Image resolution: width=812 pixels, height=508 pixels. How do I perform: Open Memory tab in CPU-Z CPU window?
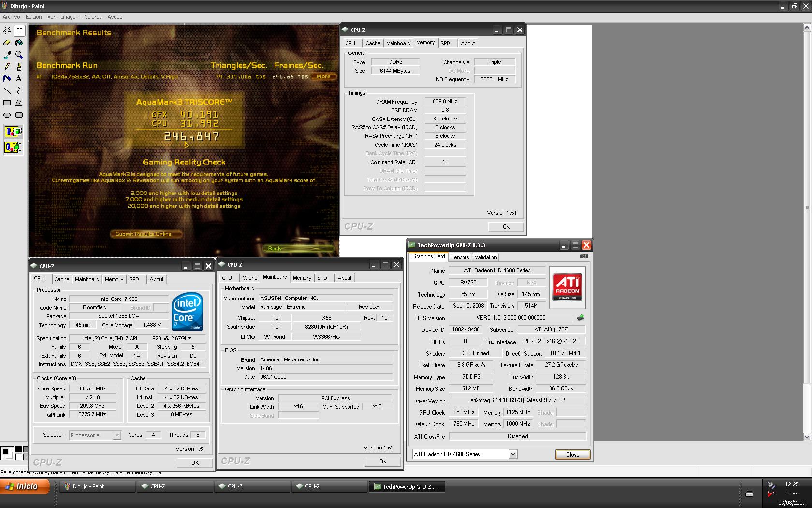(114, 279)
